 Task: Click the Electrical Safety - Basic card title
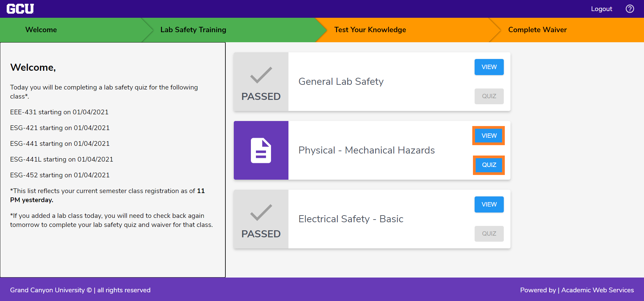point(351,219)
